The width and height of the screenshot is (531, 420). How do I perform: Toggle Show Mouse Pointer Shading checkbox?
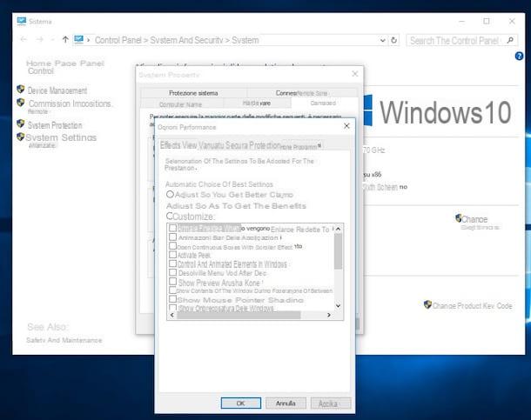point(172,299)
